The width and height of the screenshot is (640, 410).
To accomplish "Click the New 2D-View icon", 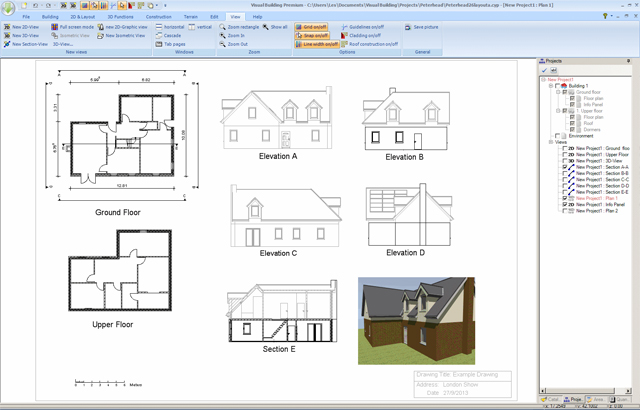I will click(7, 27).
